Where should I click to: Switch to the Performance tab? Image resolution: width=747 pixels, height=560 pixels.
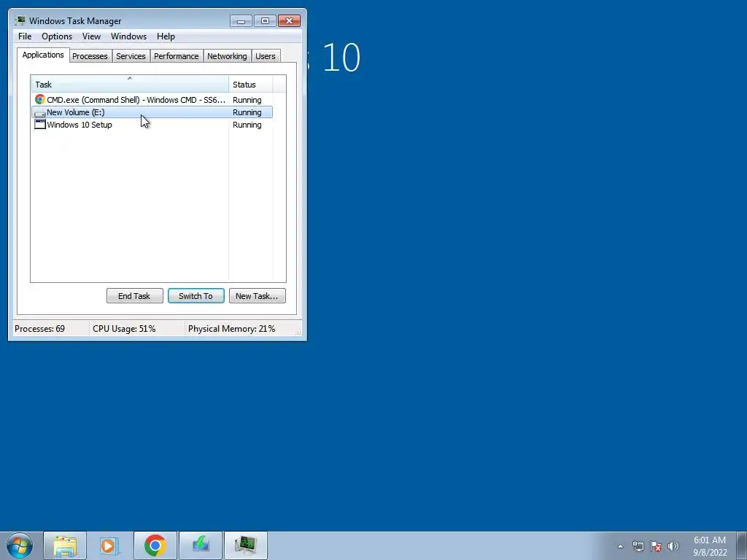coord(177,56)
